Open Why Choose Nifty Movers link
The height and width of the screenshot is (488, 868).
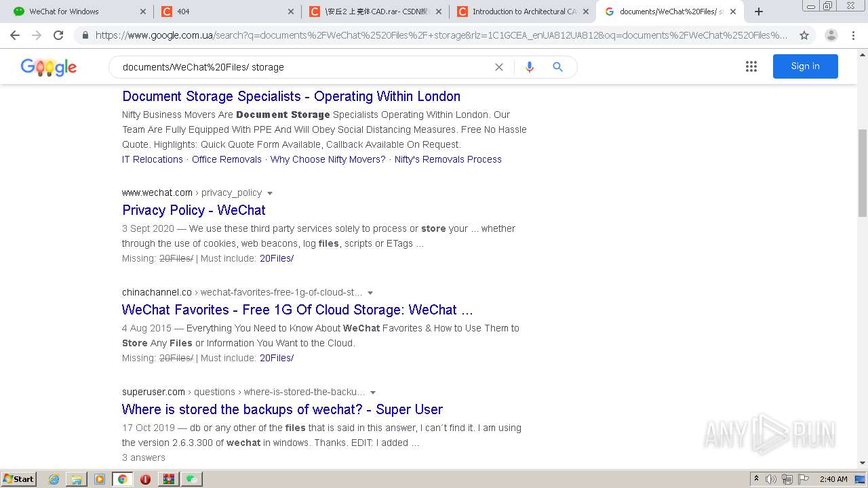(x=328, y=159)
